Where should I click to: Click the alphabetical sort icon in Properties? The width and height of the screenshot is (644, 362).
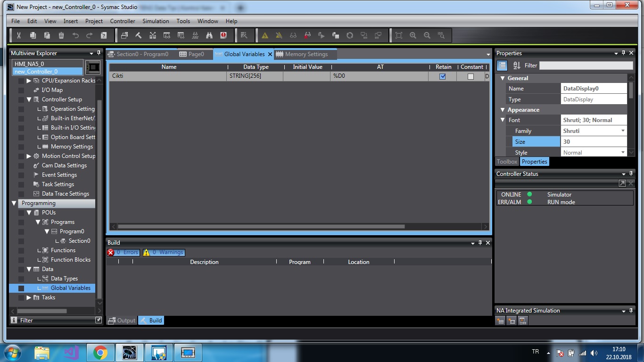coord(517,66)
